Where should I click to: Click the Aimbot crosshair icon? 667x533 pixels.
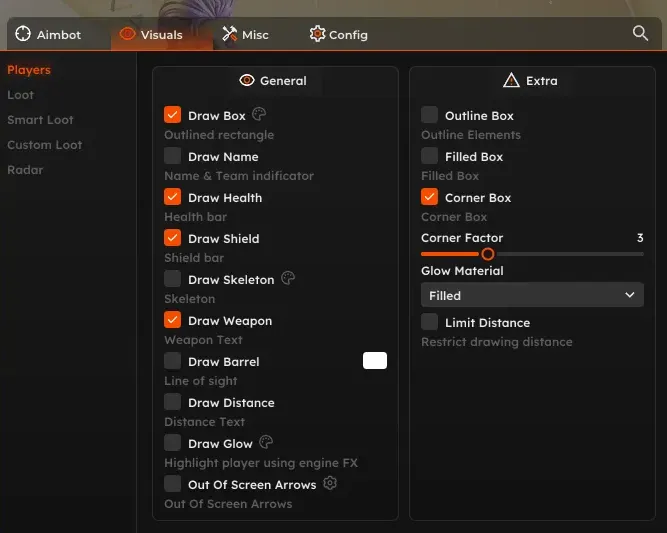point(23,34)
